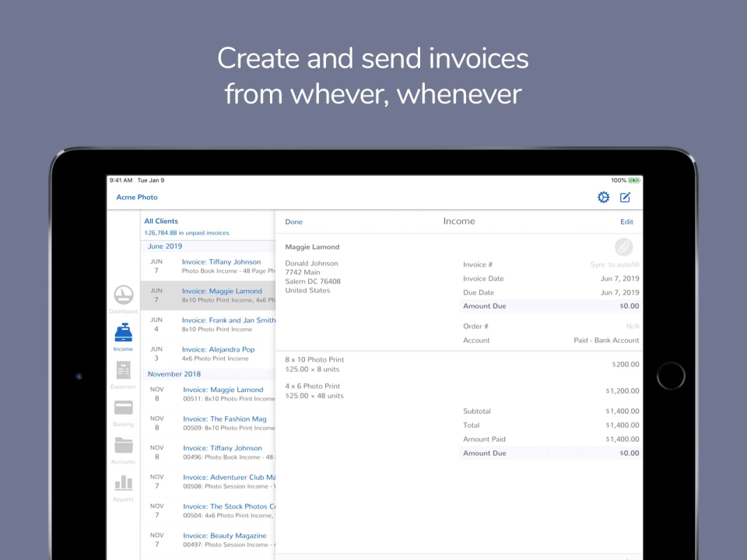Tap the Invoice Date value Jun 7, 2019
This screenshot has width=747, height=560.
[x=620, y=278]
